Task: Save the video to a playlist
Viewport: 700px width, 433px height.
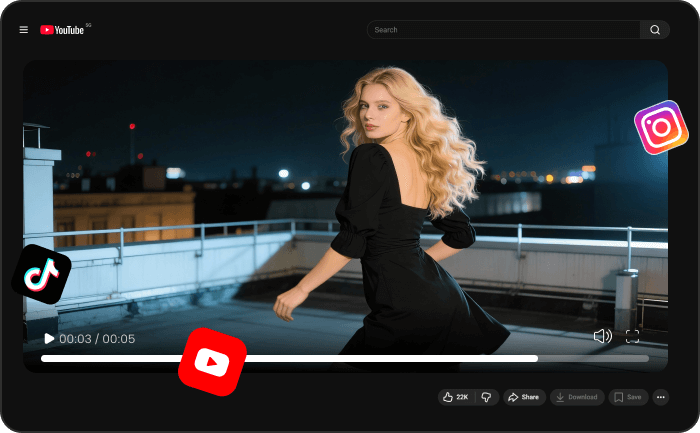Action: (x=629, y=397)
